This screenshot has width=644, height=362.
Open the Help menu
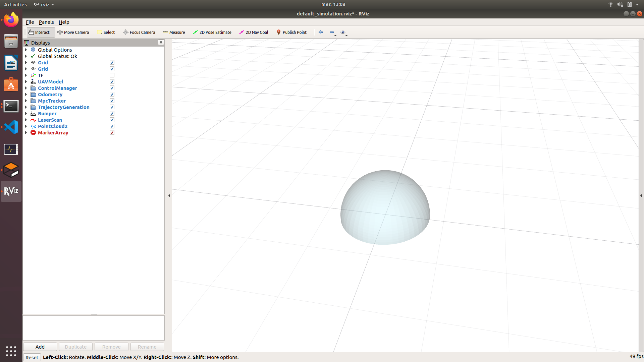click(64, 22)
